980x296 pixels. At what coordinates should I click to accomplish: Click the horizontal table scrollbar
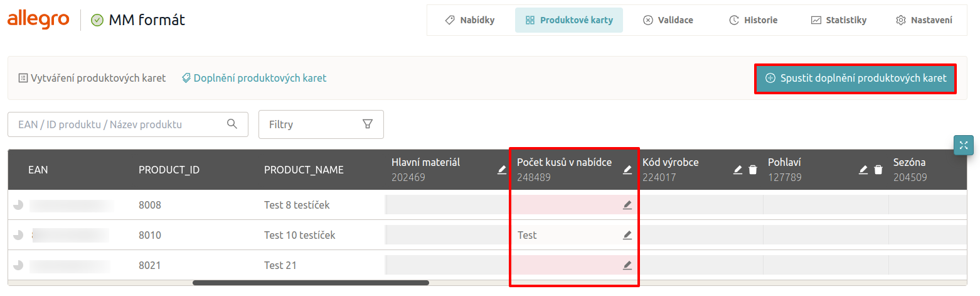point(311,283)
